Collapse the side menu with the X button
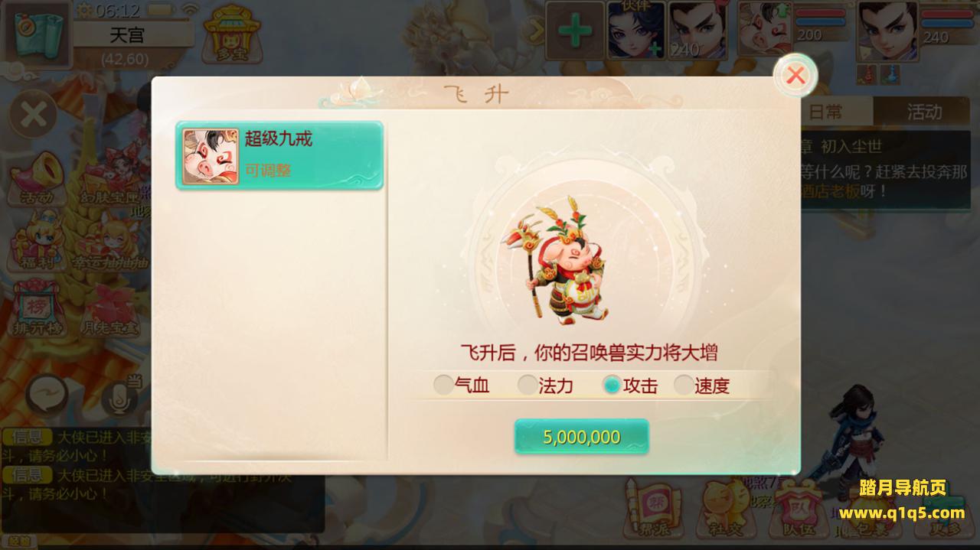The image size is (980, 550). click(33, 114)
